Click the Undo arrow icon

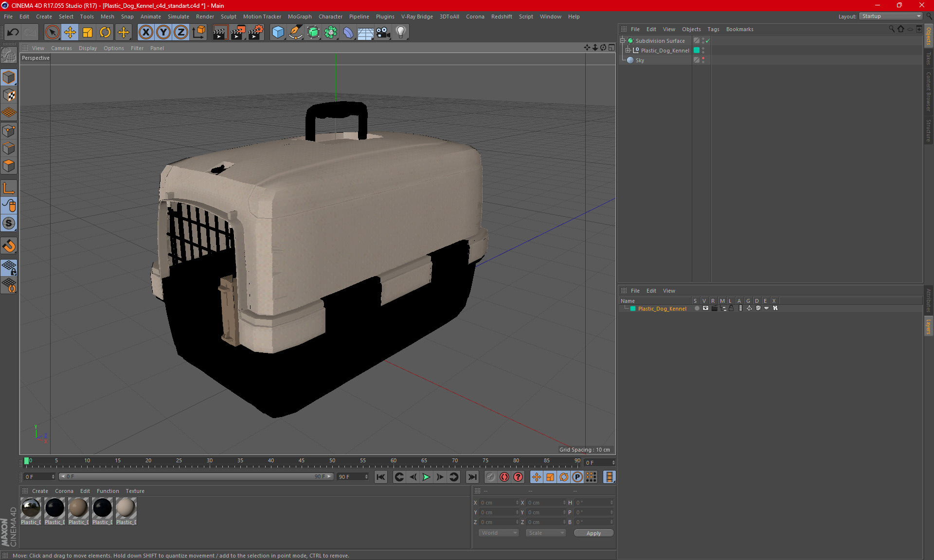pyautogui.click(x=13, y=33)
